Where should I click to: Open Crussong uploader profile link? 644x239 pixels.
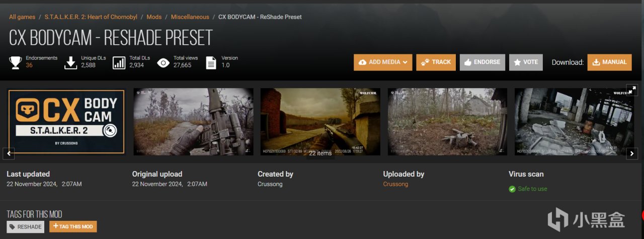395,184
